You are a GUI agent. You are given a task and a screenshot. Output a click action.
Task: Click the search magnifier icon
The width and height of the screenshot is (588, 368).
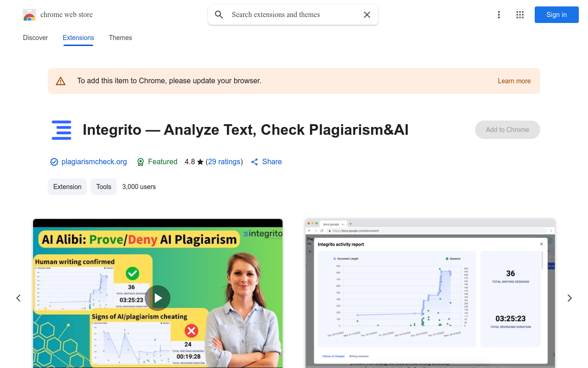219,15
